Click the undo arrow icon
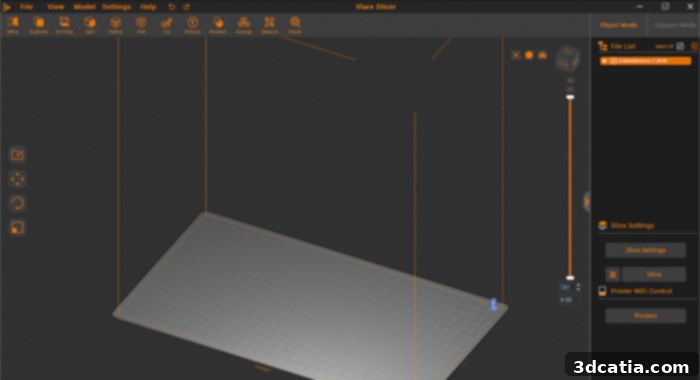The image size is (700, 380). point(172,7)
